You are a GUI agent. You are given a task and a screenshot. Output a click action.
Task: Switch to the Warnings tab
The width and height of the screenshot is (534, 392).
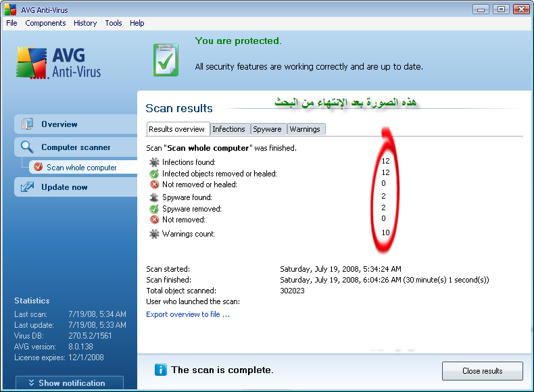point(305,129)
